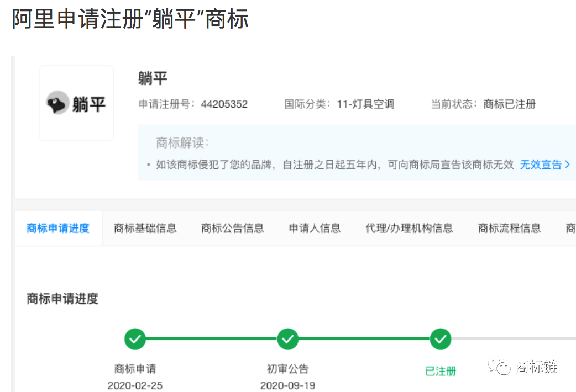This screenshot has height=392, width=576.
Task: Click the 商标申请 step checkmark icon
Action: click(135, 339)
